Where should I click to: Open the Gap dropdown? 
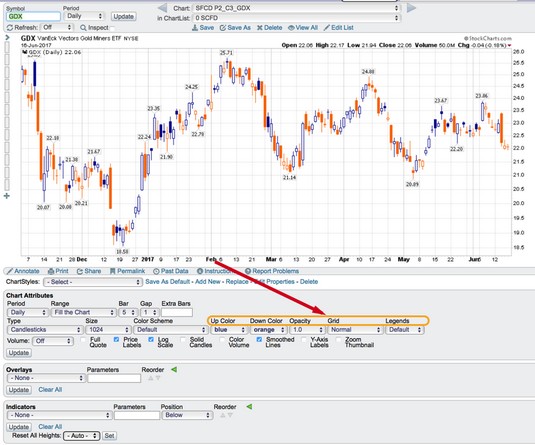pos(149,312)
